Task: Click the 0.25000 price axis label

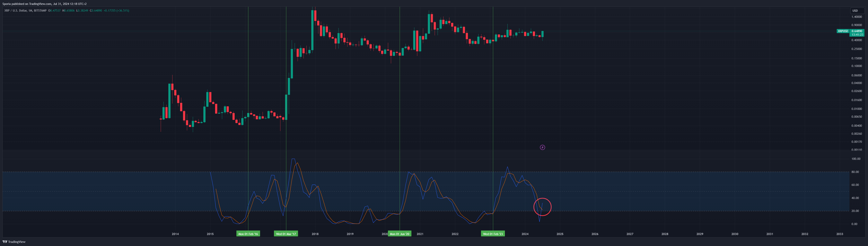Action: 856,49
